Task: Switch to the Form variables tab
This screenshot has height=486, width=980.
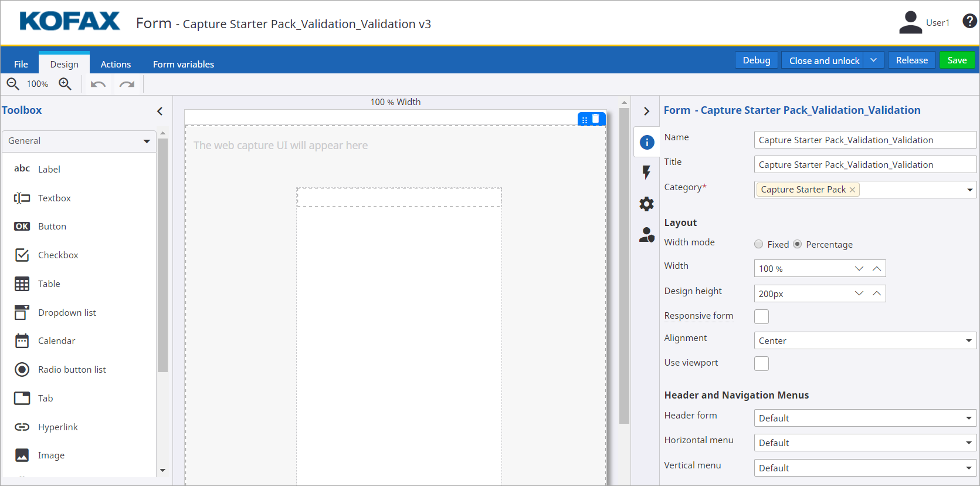Action: point(184,64)
